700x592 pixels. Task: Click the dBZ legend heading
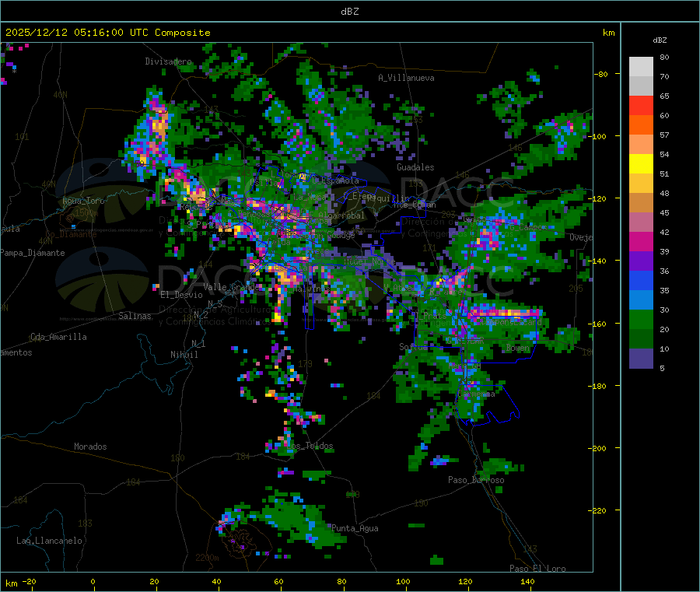coord(660,40)
